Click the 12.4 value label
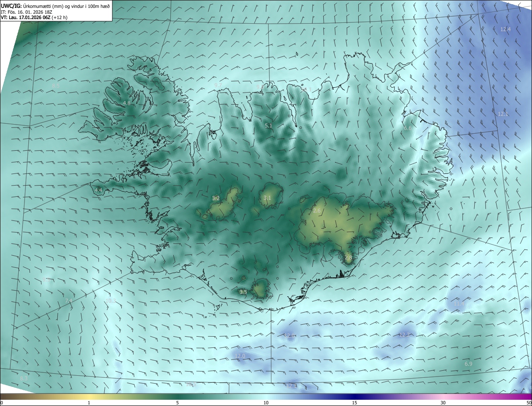Viewport: 532px width, 406px height. [505, 29]
